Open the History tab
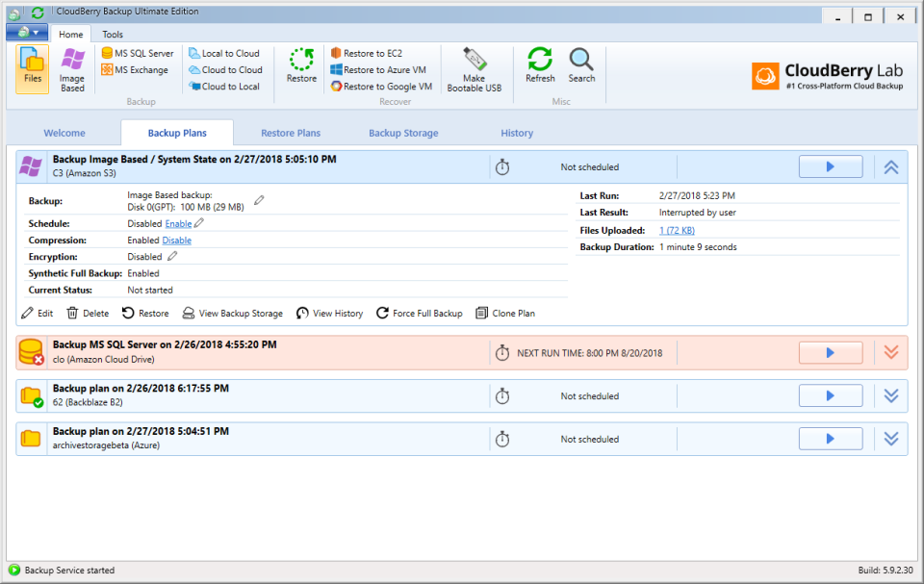The image size is (924, 584). [x=517, y=133]
